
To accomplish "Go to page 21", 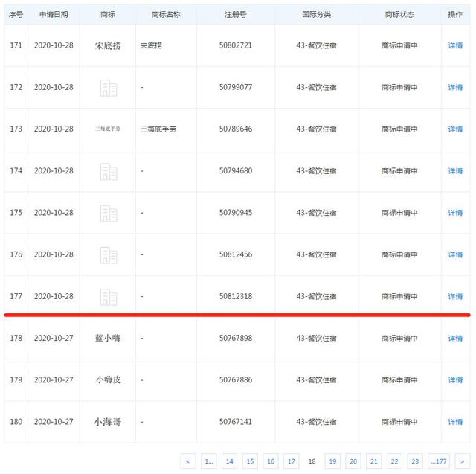I will [x=374, y=461].
